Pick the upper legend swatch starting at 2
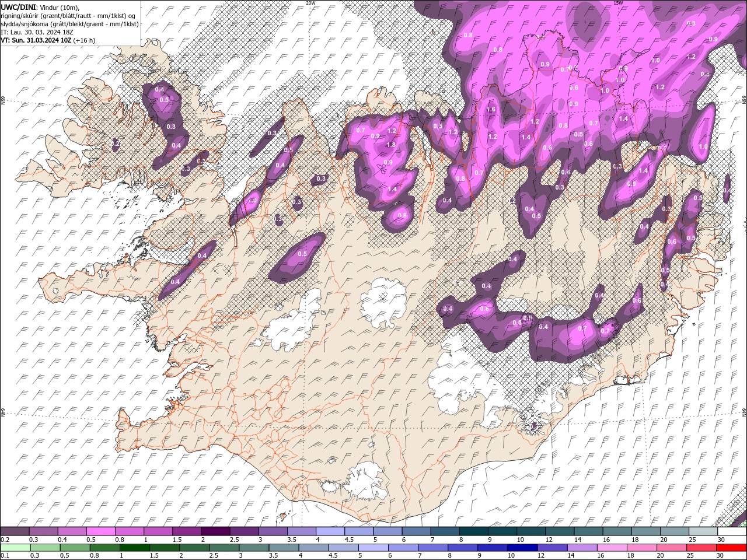Image resolution: width=747 pixels, height=560 pixels. (215, 531)
